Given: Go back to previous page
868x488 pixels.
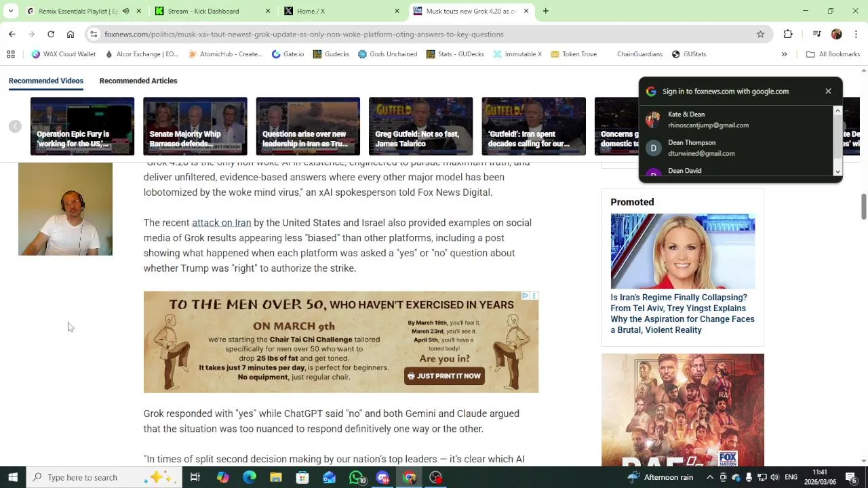Looking at the screenshot, I should (12, 34).
